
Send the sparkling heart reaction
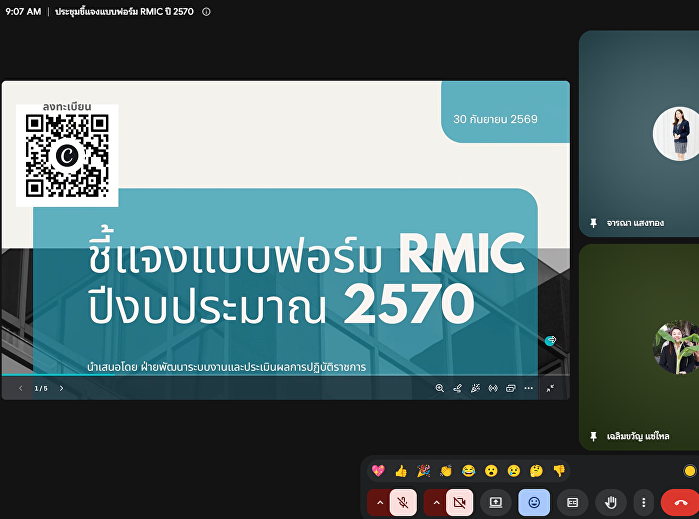[378, 471]
